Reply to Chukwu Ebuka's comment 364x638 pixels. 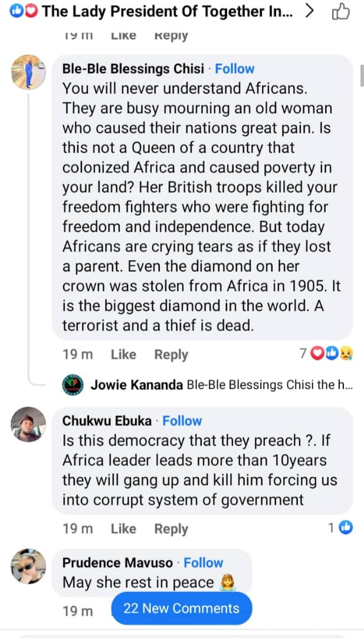point(171,529)
